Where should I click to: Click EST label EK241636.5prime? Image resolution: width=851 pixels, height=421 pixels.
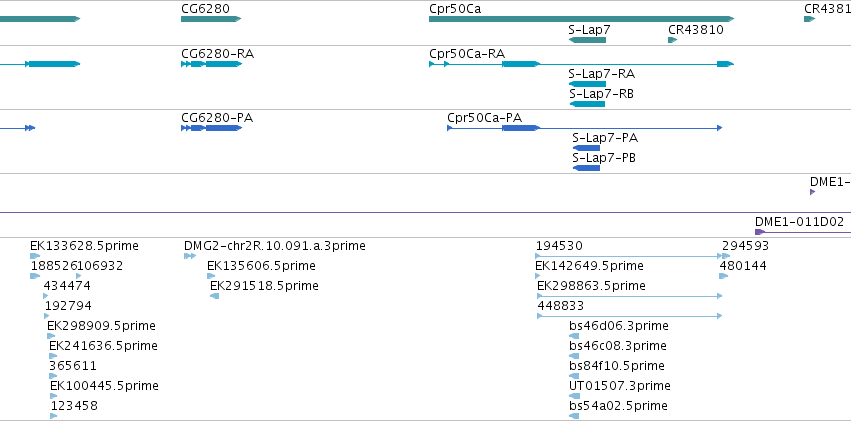click(103, 346)
